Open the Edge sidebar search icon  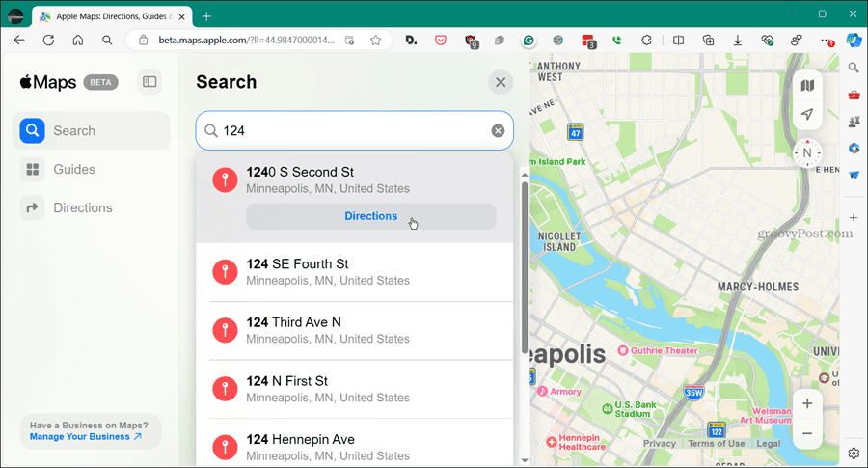[x=854, y=68]
